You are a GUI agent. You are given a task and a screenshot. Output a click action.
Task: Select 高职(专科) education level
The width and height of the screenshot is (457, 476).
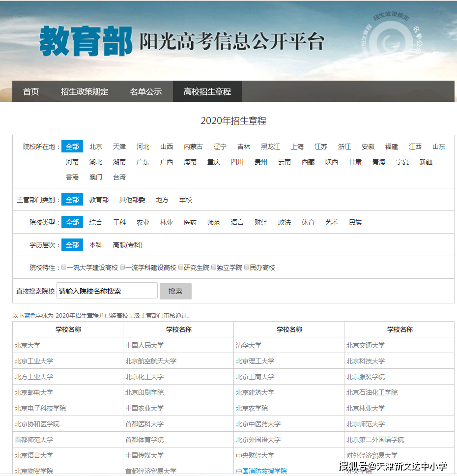coord(128,245)
